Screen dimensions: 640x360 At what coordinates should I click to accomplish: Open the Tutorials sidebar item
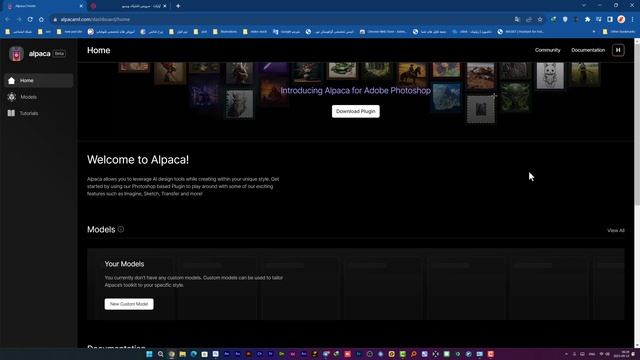coord(39,113)
